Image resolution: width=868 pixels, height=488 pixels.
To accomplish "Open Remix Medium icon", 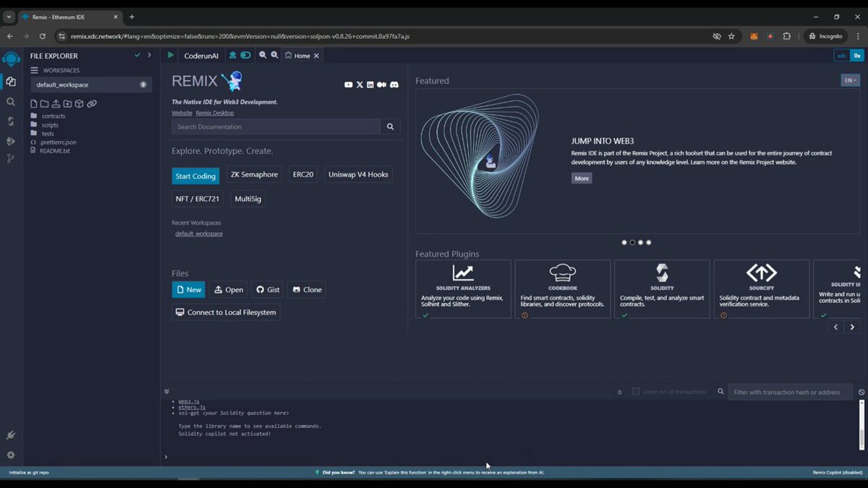I will 382,85.
